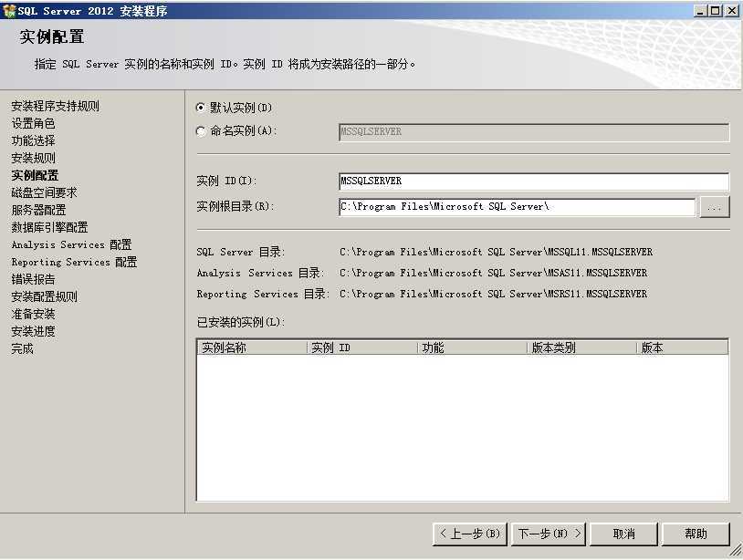The width and height of the screenshot is (743, 560).
Task: Click the 下一步(N) next button
Action: [549, 534]
